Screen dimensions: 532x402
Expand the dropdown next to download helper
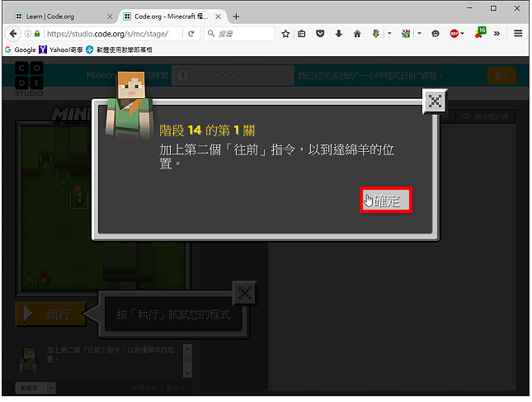389,34
